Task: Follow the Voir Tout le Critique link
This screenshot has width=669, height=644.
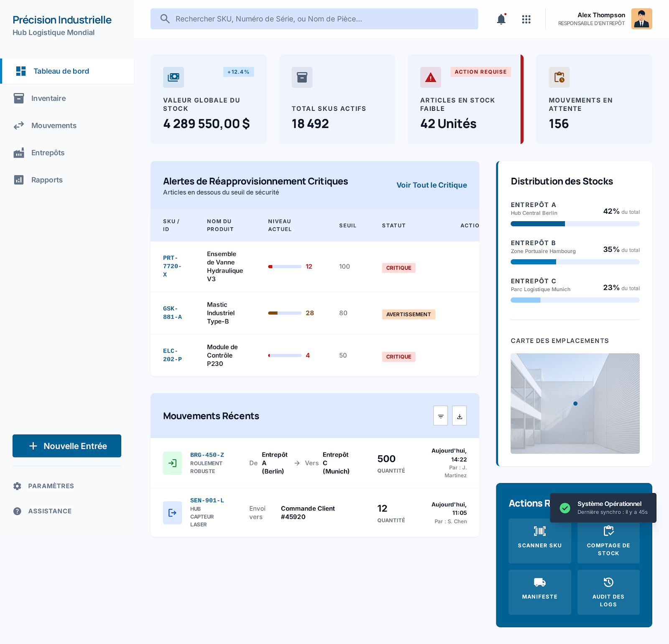Action: point(432,185)
